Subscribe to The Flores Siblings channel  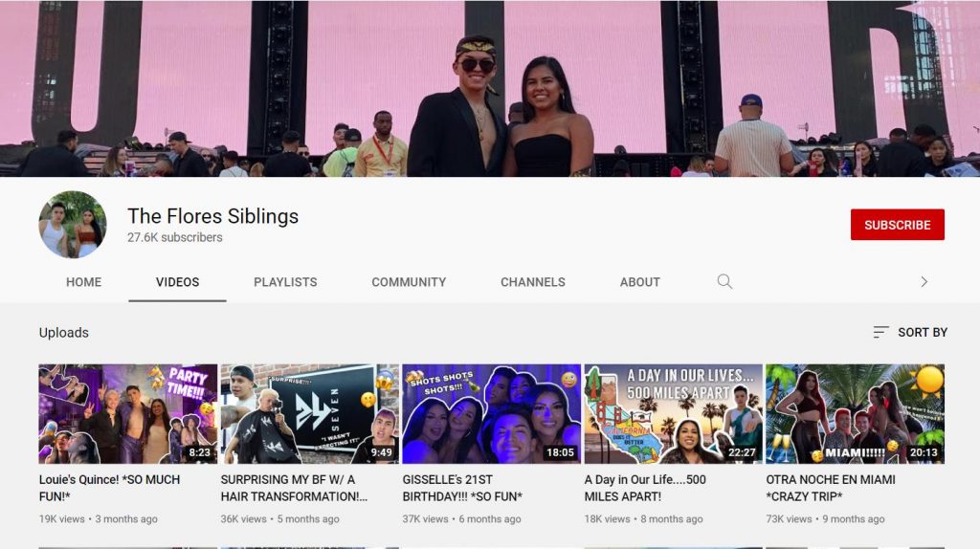pyautogui.click(x=898, y=225)
